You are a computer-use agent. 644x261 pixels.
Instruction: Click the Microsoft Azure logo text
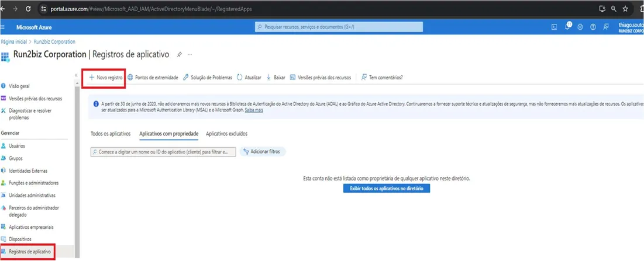pos(34,27)
